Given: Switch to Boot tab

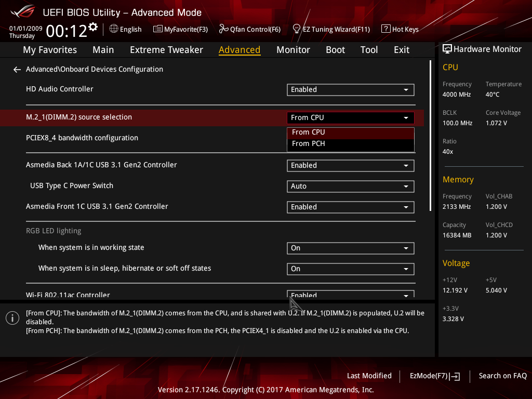Looking at the screenshot, I should (x=335, y=50).
